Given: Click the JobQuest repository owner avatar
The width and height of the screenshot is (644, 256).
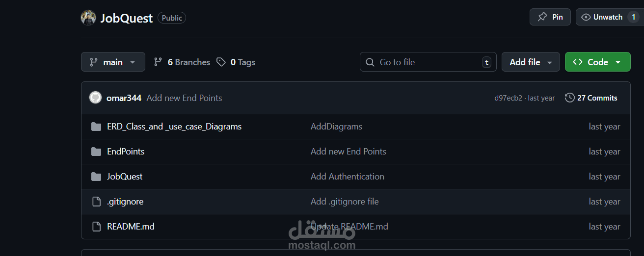Looking at the screenshot, I should coord(88,18).
